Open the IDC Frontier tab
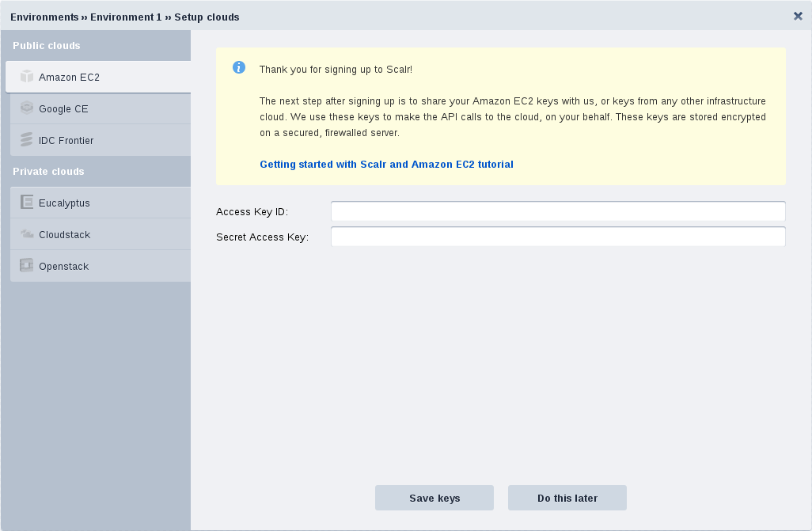 (x=101, y=140)
